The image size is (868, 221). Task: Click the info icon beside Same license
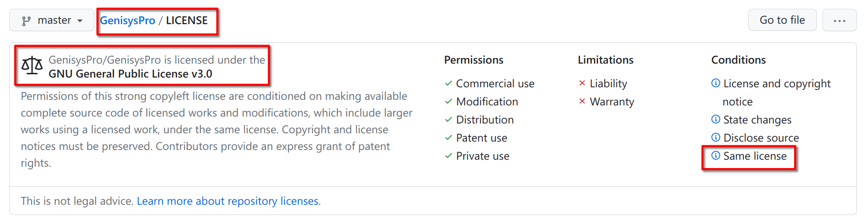716,156
